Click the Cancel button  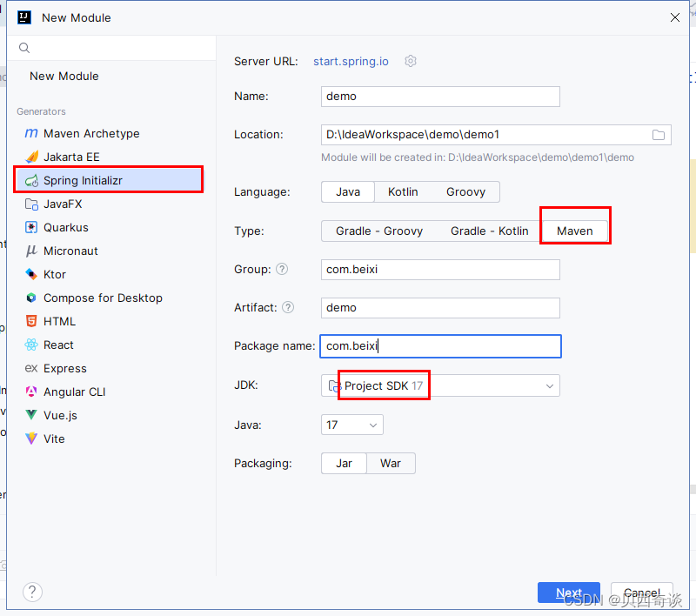(x=642, y=593)
